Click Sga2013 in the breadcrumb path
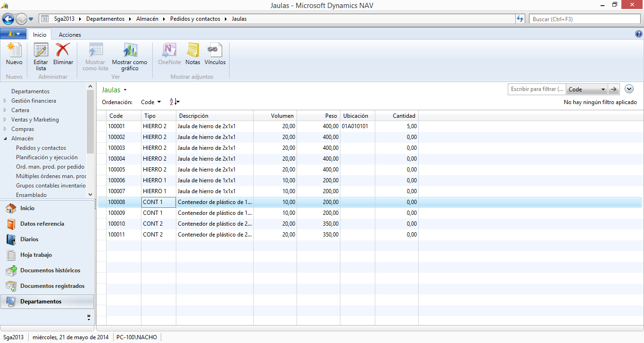 (65, 19)
